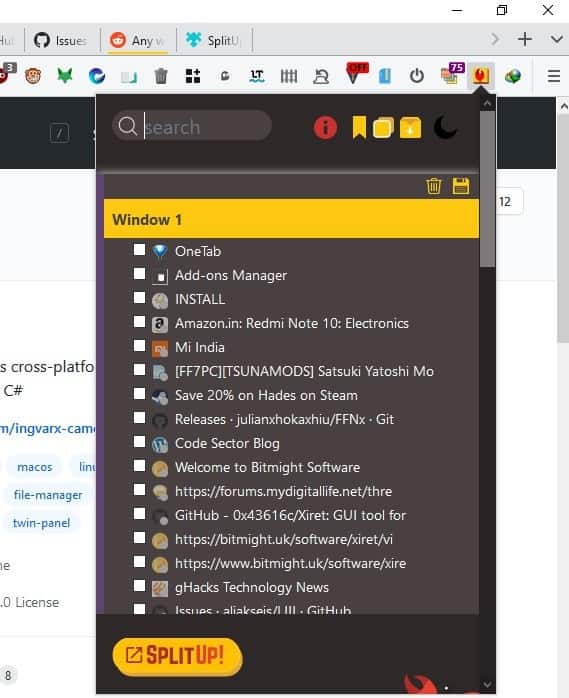Switch to the SplitUp tab

click(214, 41)
